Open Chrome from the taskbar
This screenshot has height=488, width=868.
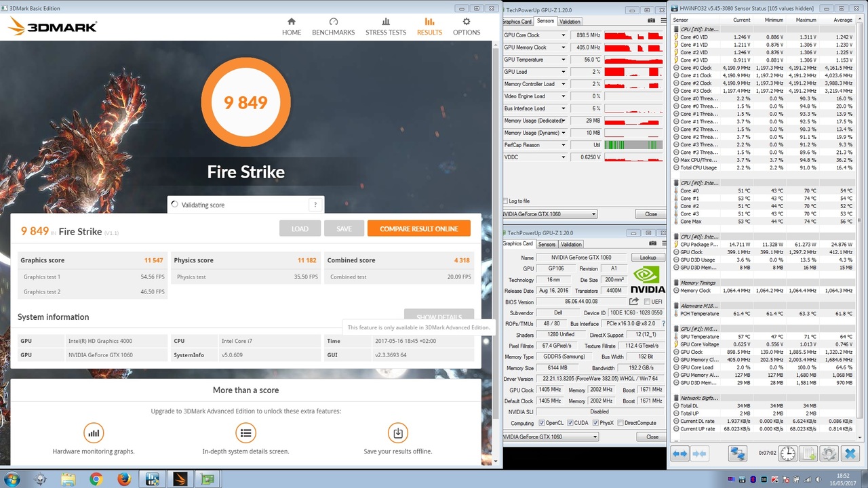(x=96, y=479)
